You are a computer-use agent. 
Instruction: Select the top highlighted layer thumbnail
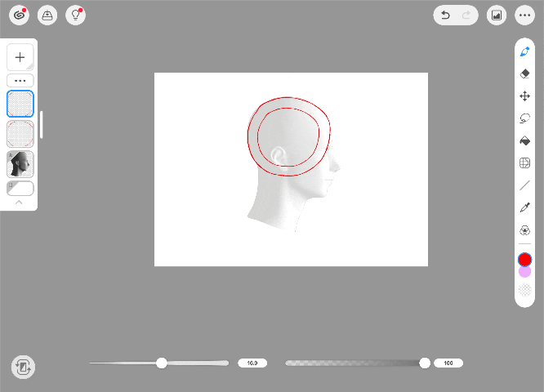[20, 104]
